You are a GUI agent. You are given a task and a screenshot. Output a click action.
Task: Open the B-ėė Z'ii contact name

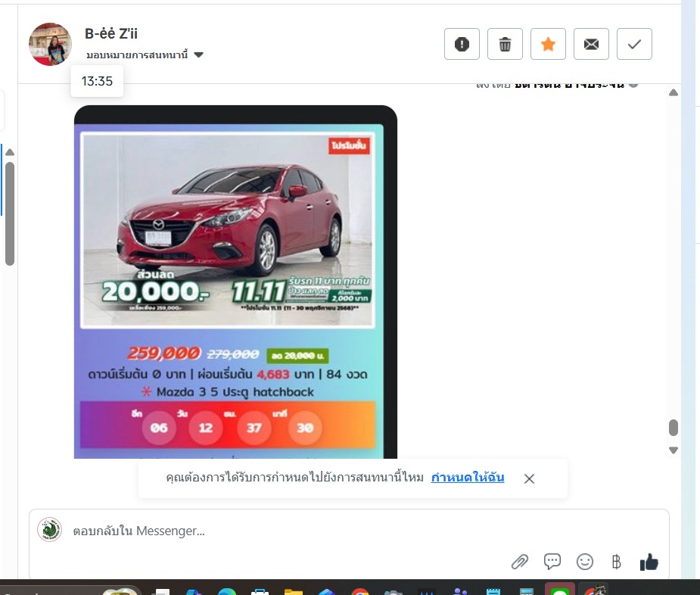click(111, 33)
